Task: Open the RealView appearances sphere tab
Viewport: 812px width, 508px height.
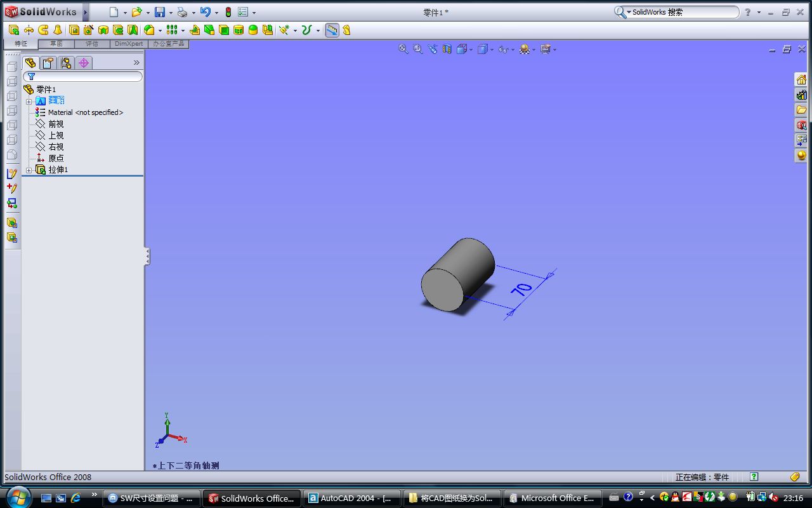Action: pos(801,156)
